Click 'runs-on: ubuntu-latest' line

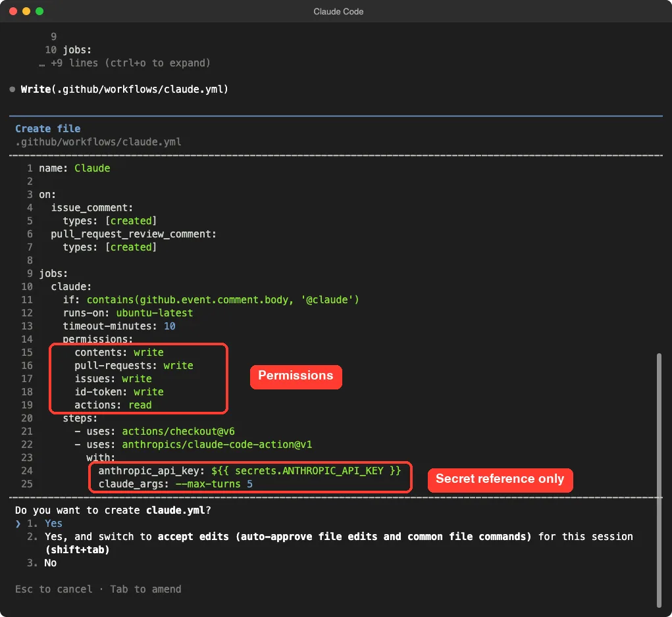(x=128, y=312)
